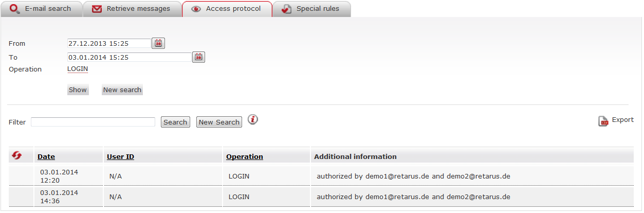
Task: Open the calendar picker for From date
Action: (159, 44)
